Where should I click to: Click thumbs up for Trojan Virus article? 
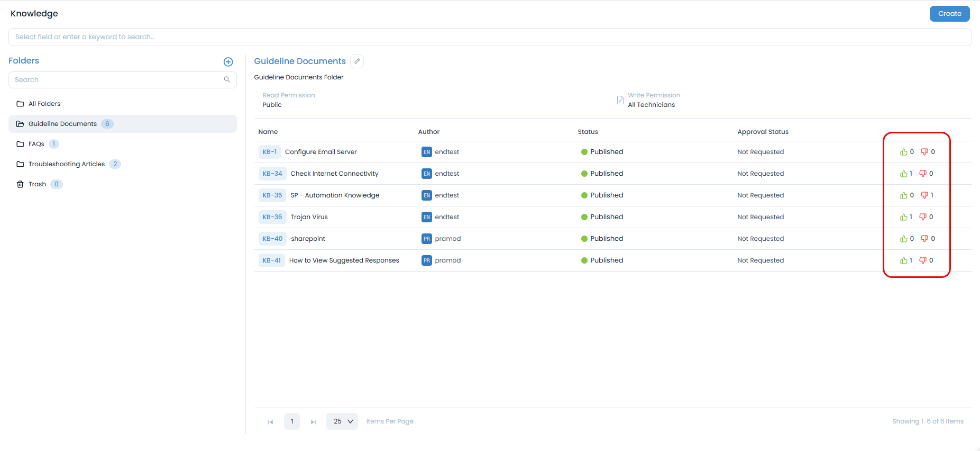pyautogui.click(x=903, y=217)
